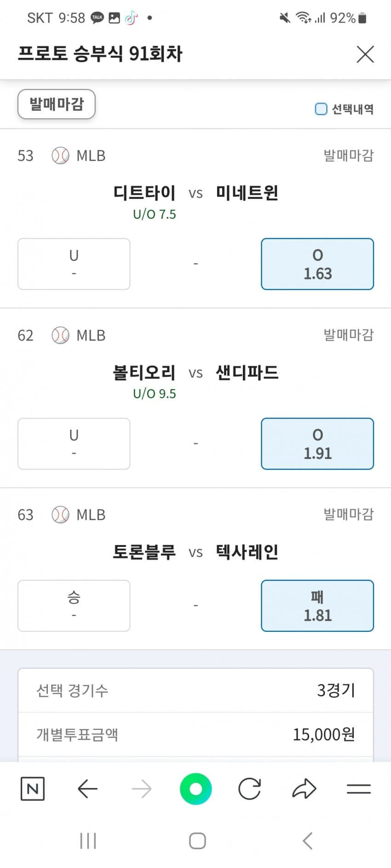The height and width of the screenshot is (868, 391).
Task: Tap the green Naver search circle button
Action: click(195, 789)
